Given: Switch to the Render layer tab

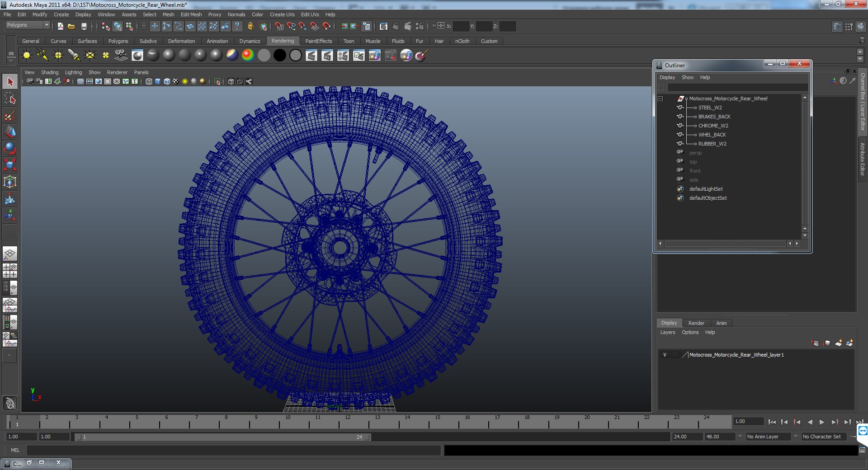Looking at the screenshot, I should click(x=696, y=323).
